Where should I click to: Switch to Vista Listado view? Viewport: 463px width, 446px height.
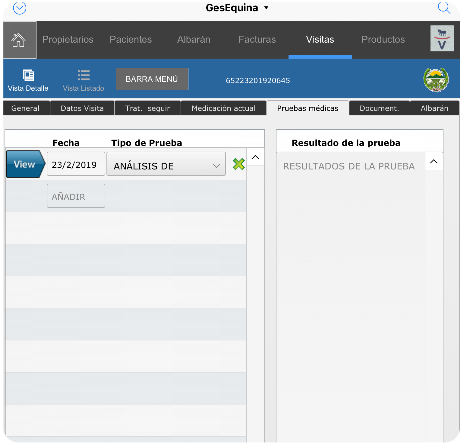84,80
